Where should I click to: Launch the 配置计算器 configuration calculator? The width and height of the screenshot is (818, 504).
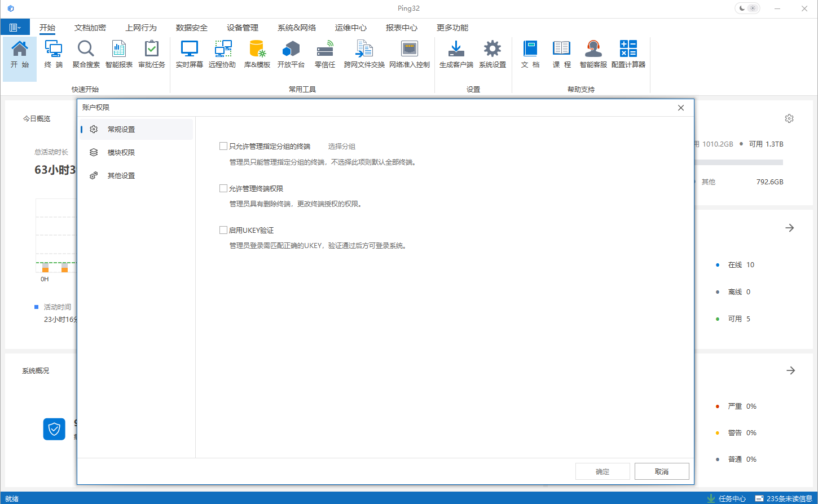[628, 54]
